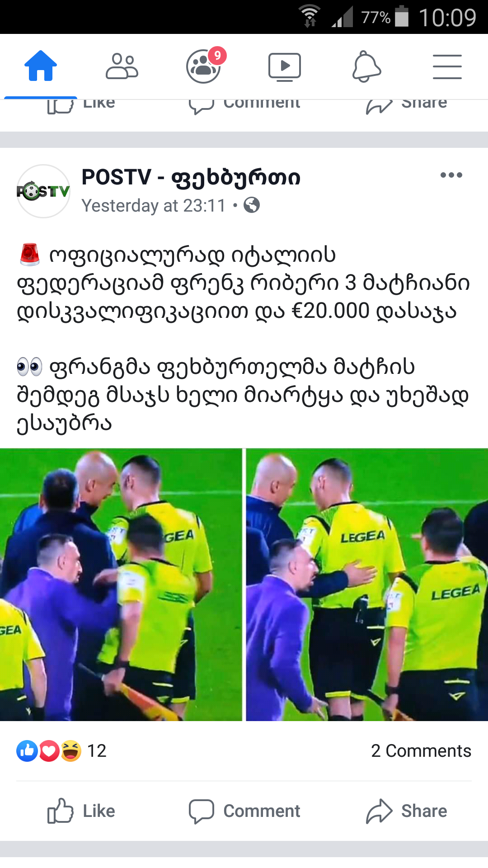Comment on the POSTV post
This screenshot has width=488, height=868.
click(x=244, y=811)
